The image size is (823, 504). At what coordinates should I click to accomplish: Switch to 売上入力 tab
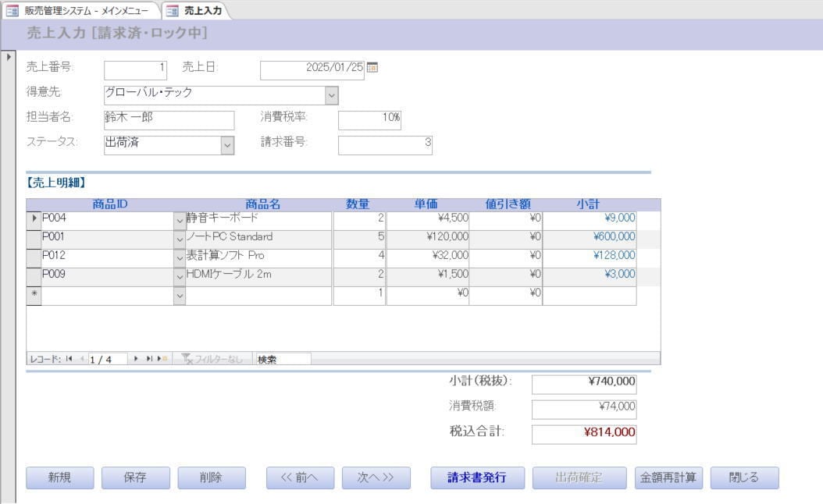click(196, 10)
